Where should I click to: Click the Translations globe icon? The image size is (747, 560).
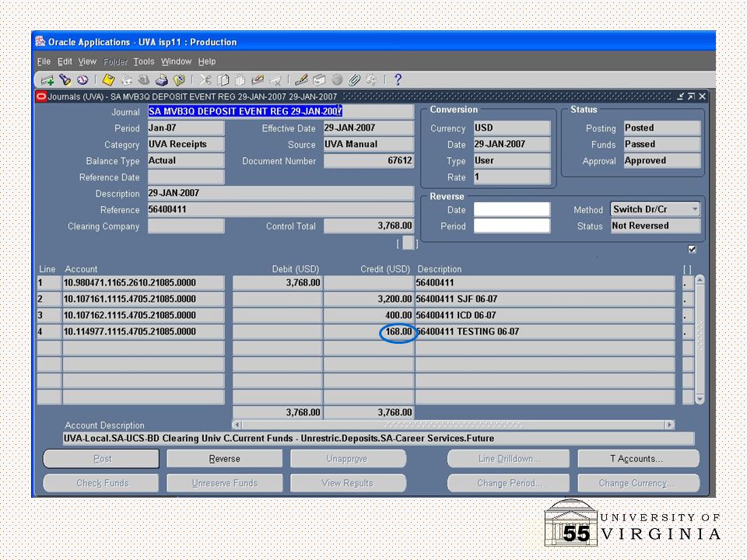337,80
